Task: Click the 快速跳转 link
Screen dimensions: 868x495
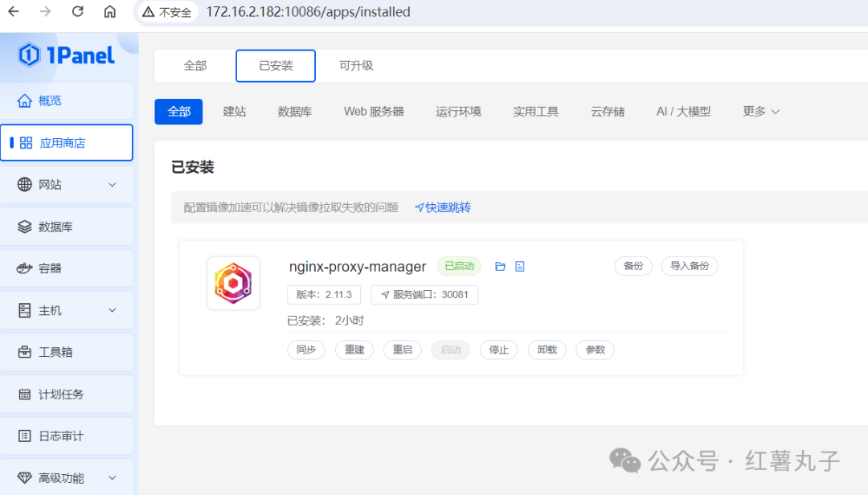Action: 443,207
